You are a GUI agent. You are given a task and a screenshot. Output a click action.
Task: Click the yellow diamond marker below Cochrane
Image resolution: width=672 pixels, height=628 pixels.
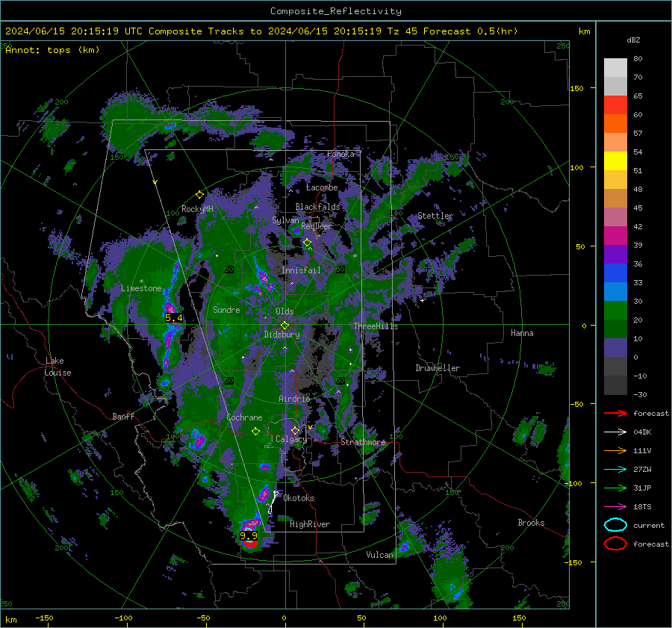[x=255, y=431]
